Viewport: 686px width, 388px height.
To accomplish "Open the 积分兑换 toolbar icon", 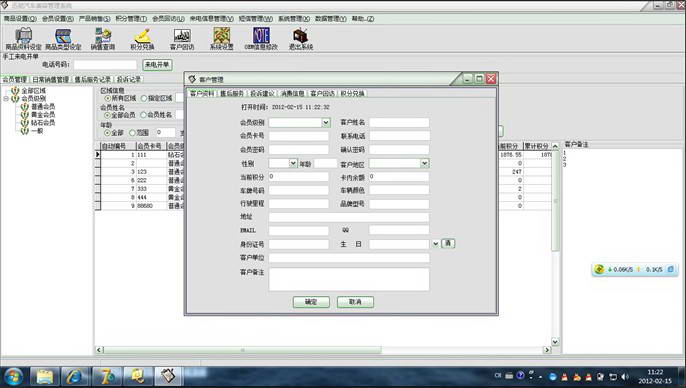I will tap(142, 38).
